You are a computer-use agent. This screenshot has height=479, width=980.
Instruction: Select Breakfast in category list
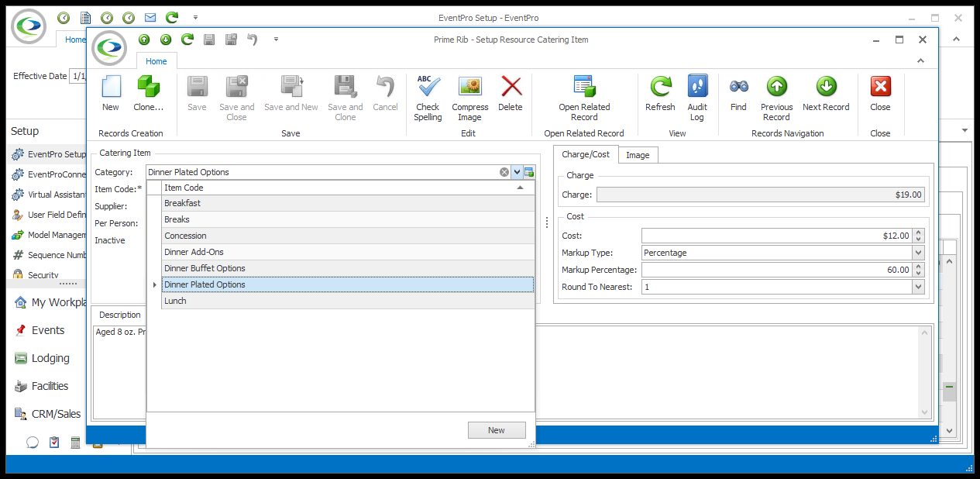tap(348, 203)
